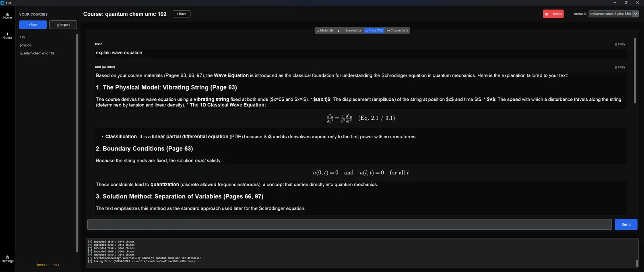
Task: Close the Kurt application window
Action: [x=638, y=3]
